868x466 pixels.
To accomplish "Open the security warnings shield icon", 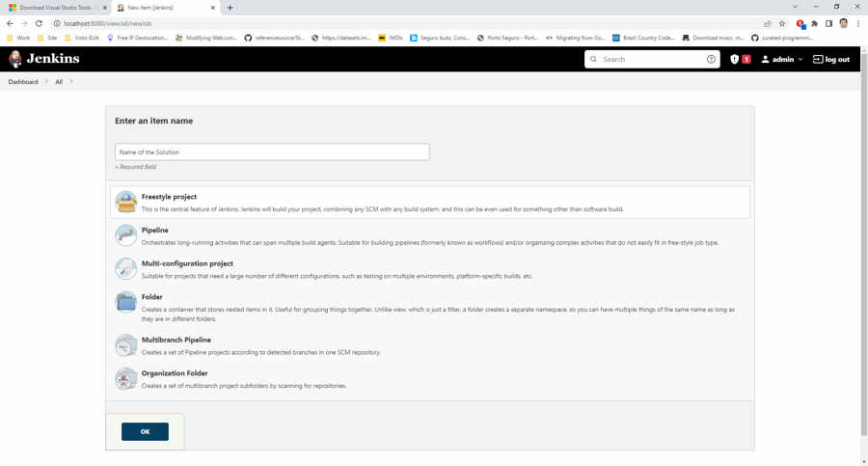I will click(735, 59).
